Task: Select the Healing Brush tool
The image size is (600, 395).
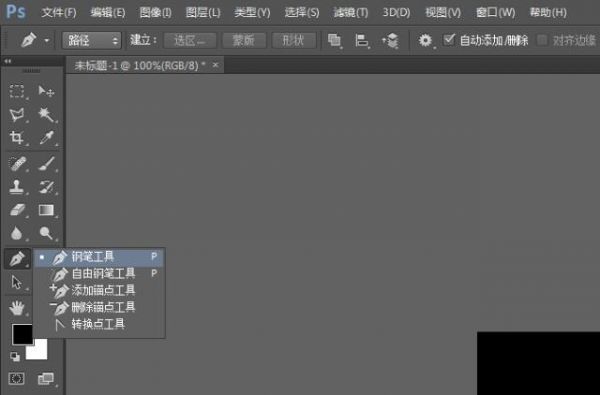Action: click(17, 164)
